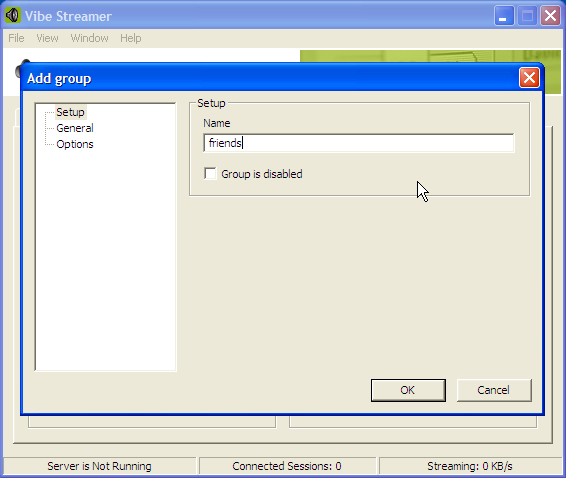
Task: Select the Setup tree item
Action: click(x=70, y=112)
